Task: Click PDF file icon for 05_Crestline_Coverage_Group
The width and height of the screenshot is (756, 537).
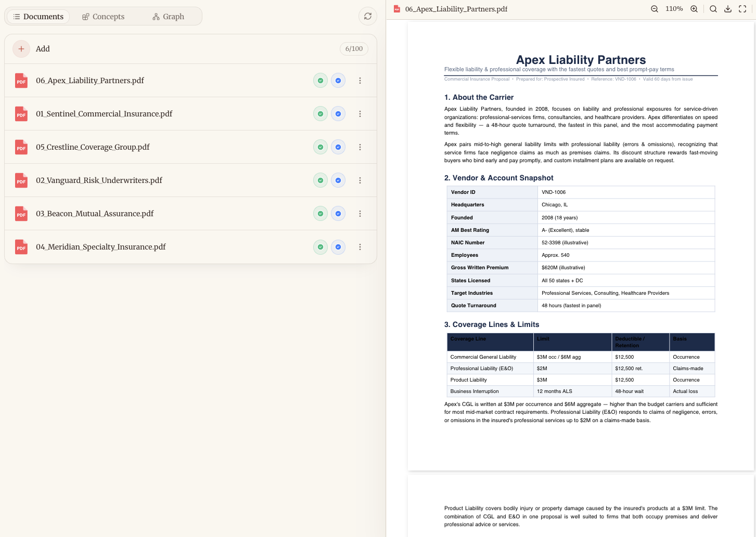Action: (x=21, y=147)
